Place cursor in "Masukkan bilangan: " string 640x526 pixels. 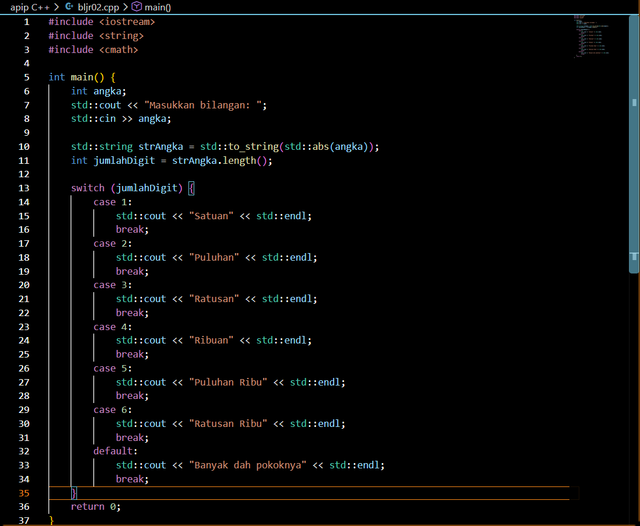(202, 105)
